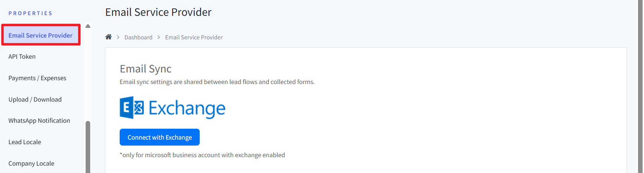Click the sidebar scrollbar thumb
644x173 pixels.
coord(88,148)
